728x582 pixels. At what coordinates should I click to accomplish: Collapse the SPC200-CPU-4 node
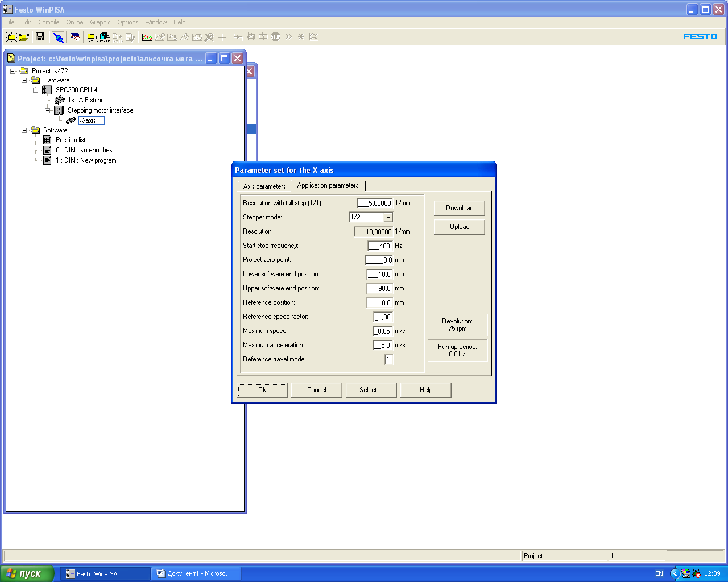(35, 90)
